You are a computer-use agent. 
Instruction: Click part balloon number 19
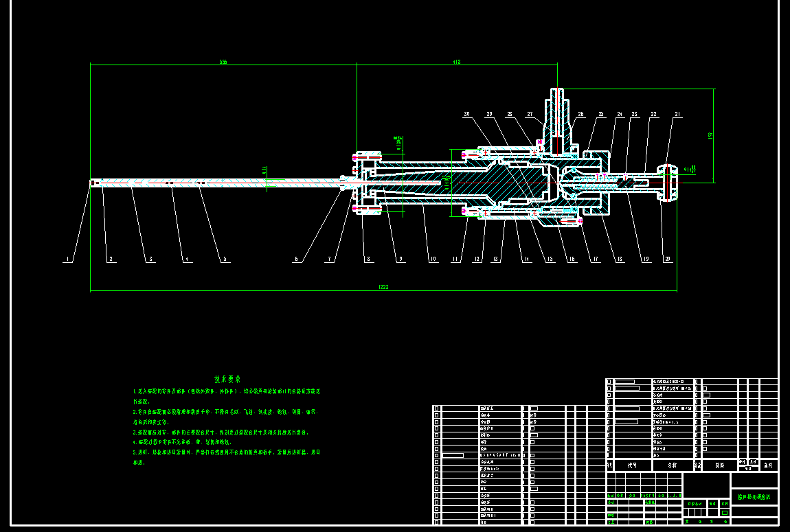coord(646,259)
